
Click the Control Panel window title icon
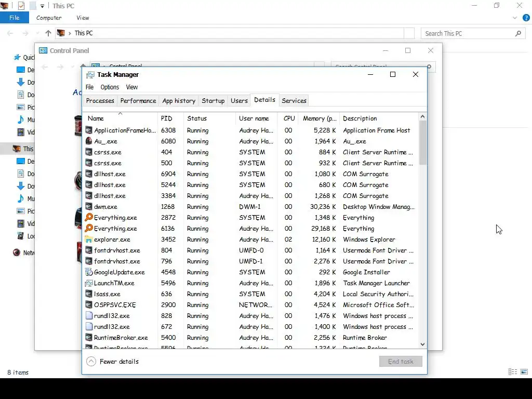click(x=43, y=50)
